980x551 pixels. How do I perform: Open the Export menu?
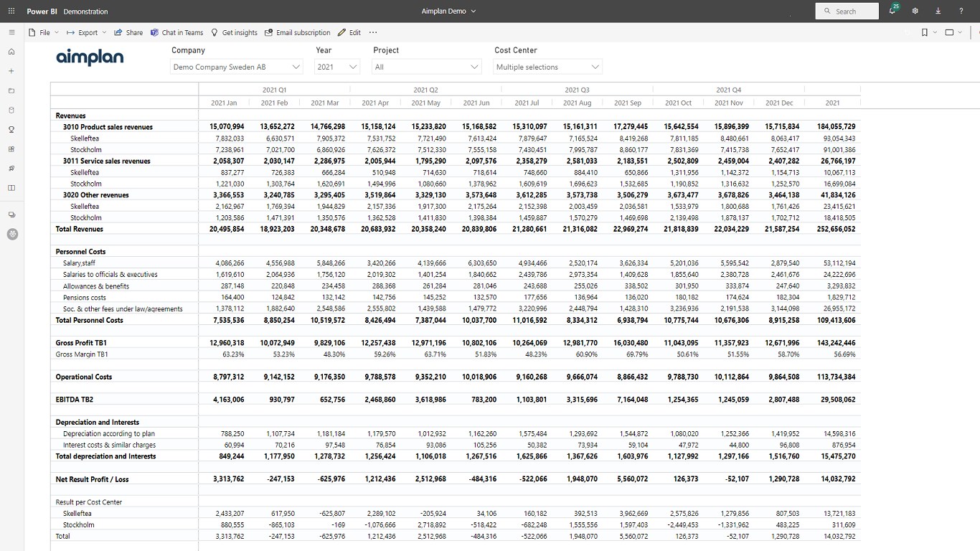tap(86, 32)
